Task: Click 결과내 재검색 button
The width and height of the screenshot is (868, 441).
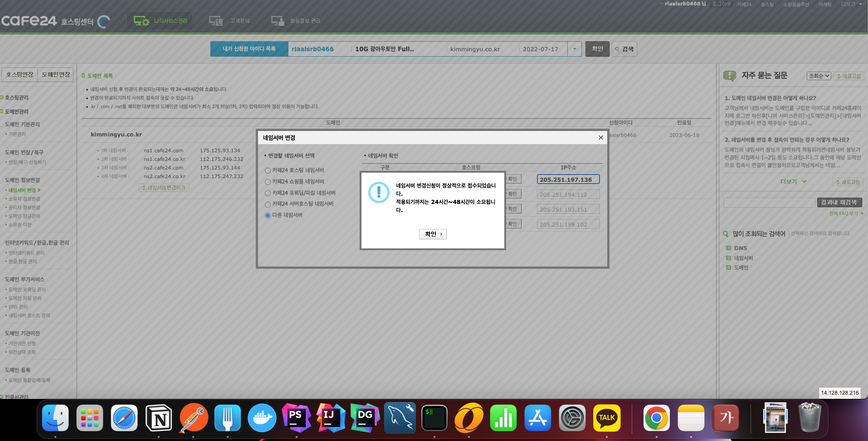Action: [839, 202]
